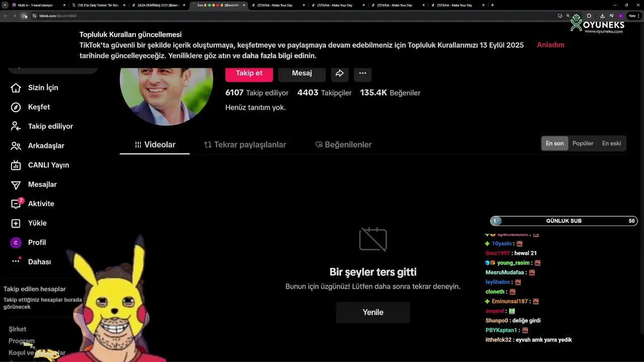Close the Multi tv browser tab
This screenshot has width=644, height=362.
(64, 5)
